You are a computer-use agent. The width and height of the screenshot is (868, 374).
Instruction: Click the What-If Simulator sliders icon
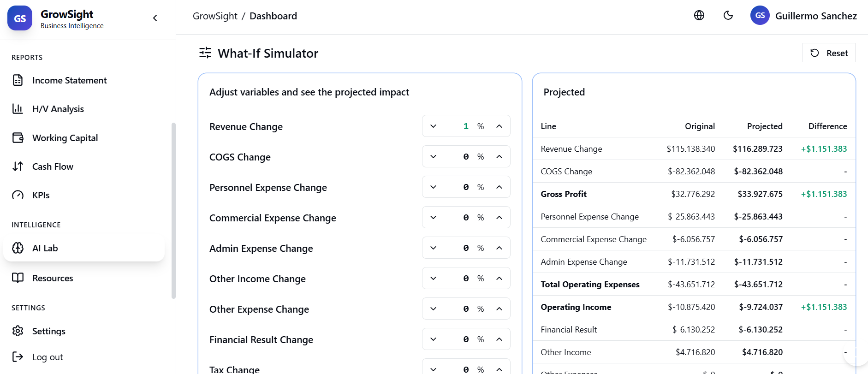point(205,53)
